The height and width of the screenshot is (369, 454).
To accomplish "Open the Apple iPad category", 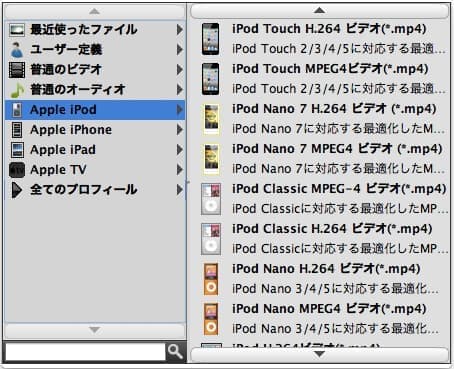I will click(95, 150).
